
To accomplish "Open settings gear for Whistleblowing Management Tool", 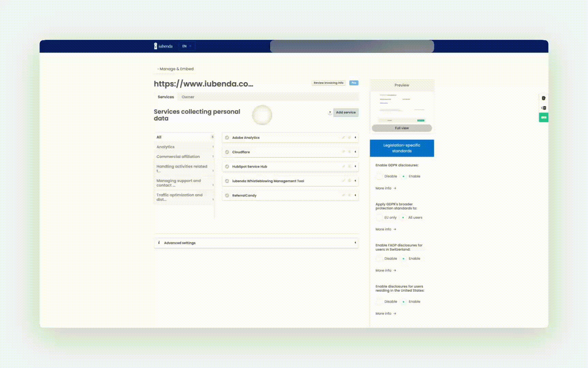I will pos(349,181).
